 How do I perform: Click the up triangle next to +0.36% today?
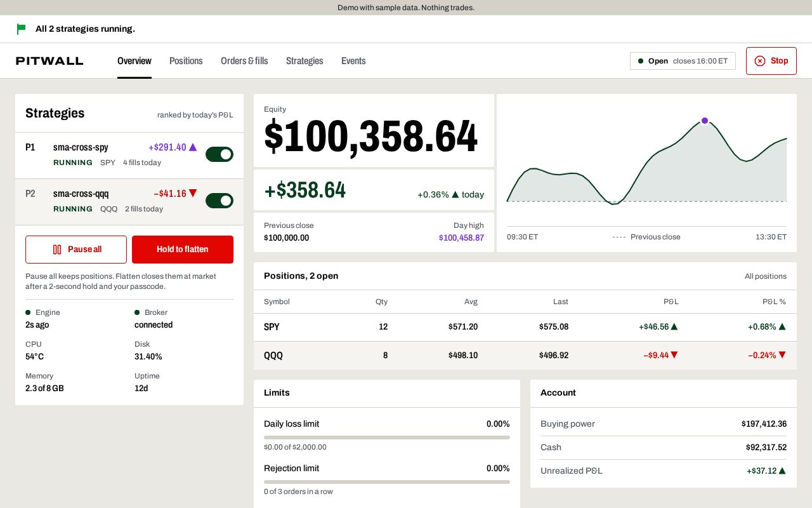pyautogui.click(x=455, y=194)
